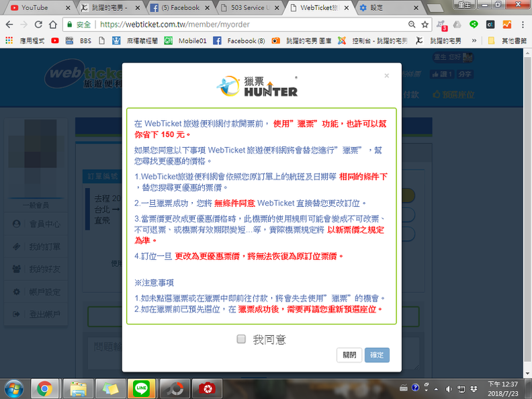Open 我的訂單 in the sidebar
The width and height of the screenshot is (532, 399).
click(x=36, y=247)
